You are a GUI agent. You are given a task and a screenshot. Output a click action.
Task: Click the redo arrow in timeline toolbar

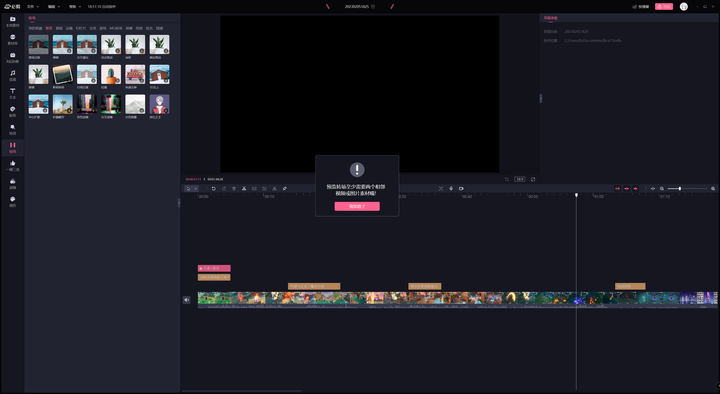click(x=224, y=189)
